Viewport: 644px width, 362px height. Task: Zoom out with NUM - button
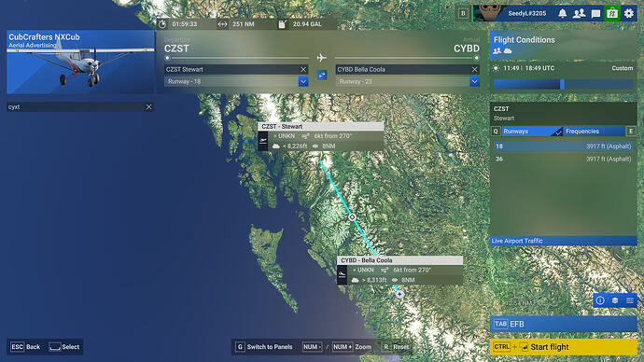pyautogui.click(x=312, y=347)
